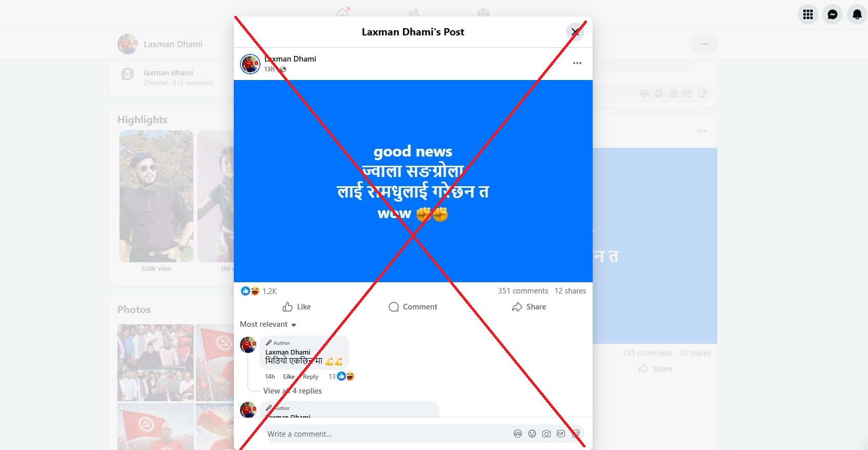Screen dimensions: 868x450
Task: Open the 351 comments link
Action: click(x=523, y=291)
